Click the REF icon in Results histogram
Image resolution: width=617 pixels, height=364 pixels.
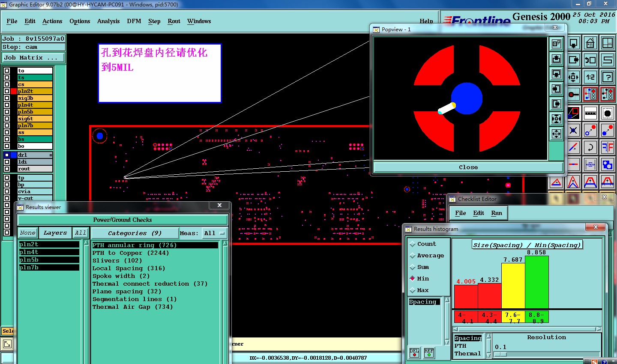point(429,352)
